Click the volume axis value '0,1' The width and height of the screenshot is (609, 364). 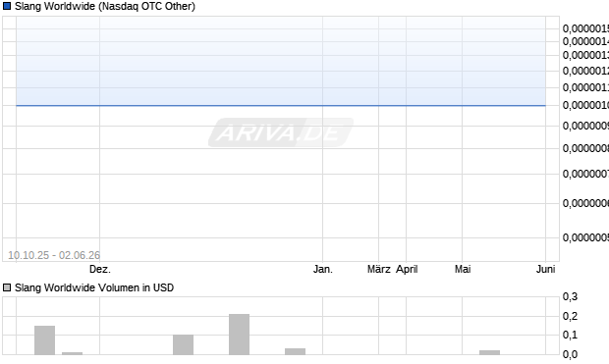570,335
